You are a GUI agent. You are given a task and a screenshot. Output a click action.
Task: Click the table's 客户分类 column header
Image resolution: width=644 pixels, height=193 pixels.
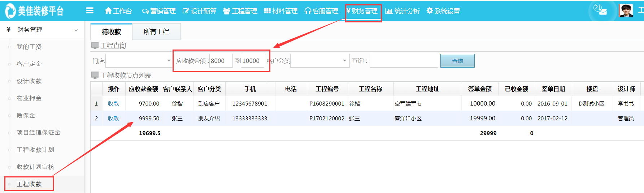[x=209, y=89]
